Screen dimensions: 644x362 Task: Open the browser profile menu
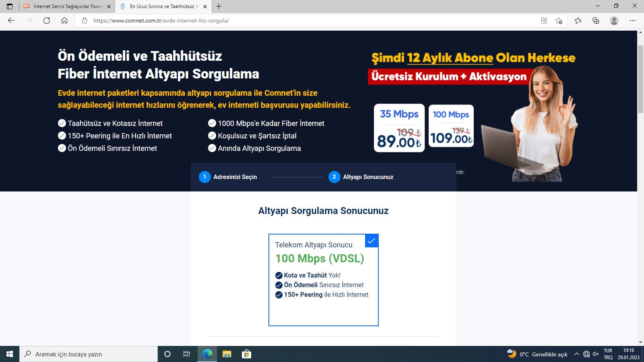coord(614,21)
